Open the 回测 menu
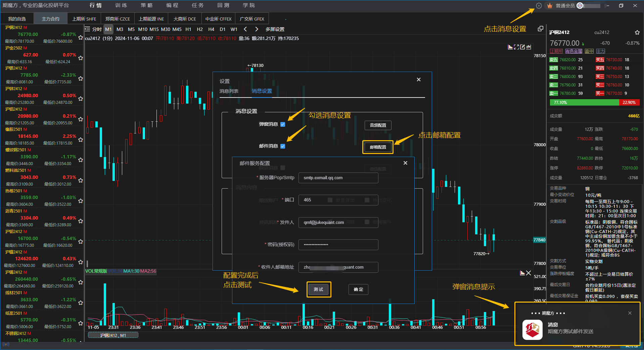Screen dimensions: 644x350 (x=223, y=5)
